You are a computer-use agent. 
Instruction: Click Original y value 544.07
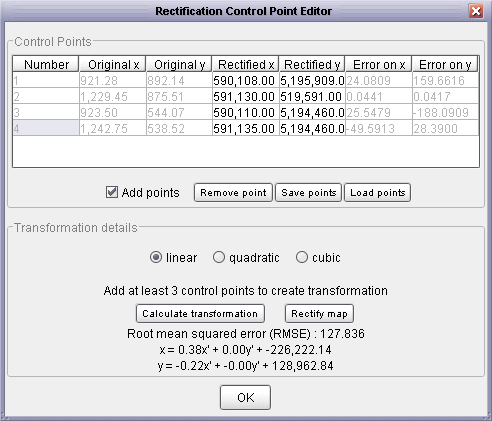[x=179, y=112]
